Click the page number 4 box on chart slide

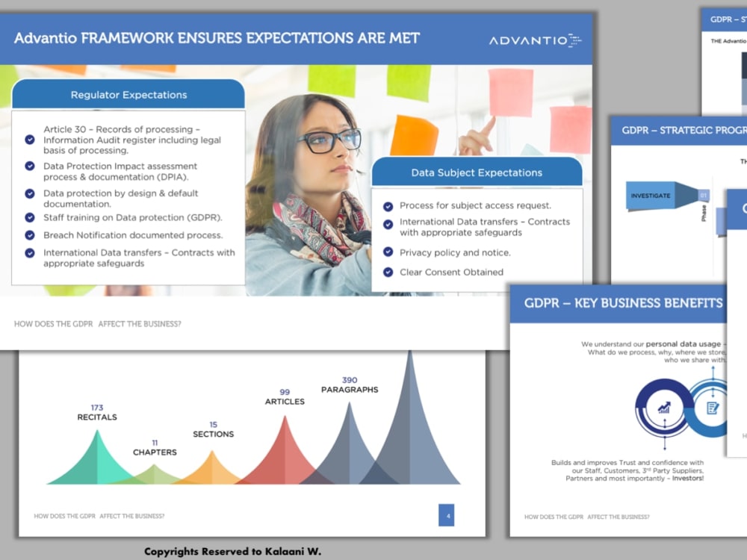click(x=447, y=515)
